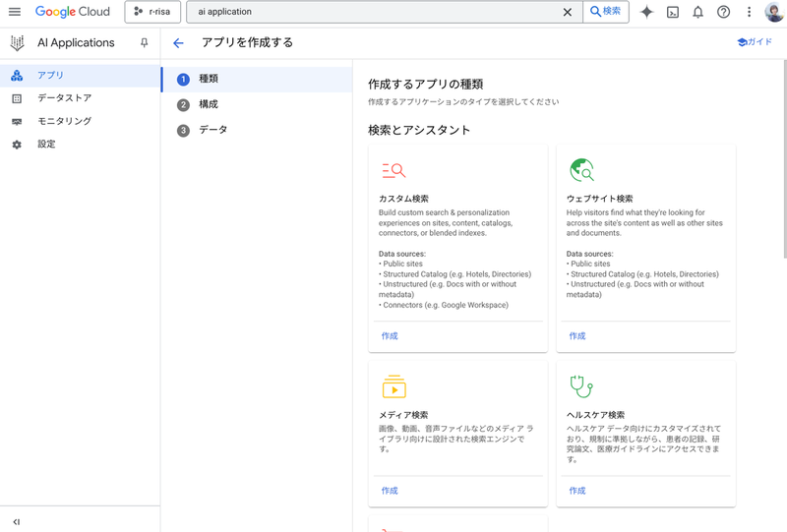Select アプリ in the sidebar

80,76
